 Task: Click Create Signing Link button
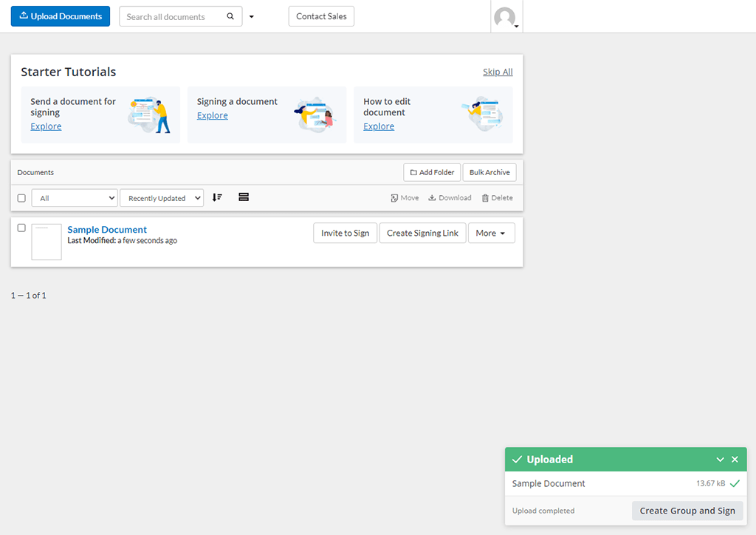point(422,233)
